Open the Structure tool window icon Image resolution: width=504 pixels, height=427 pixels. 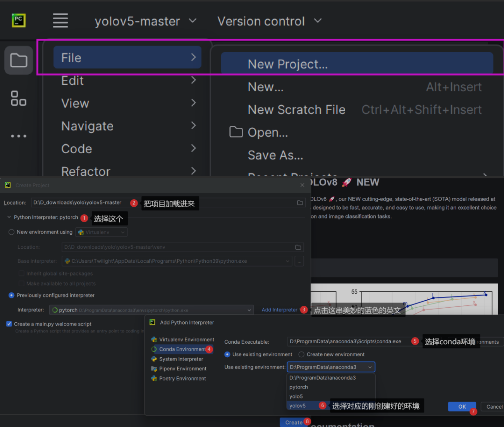click(x=18, y=98)
